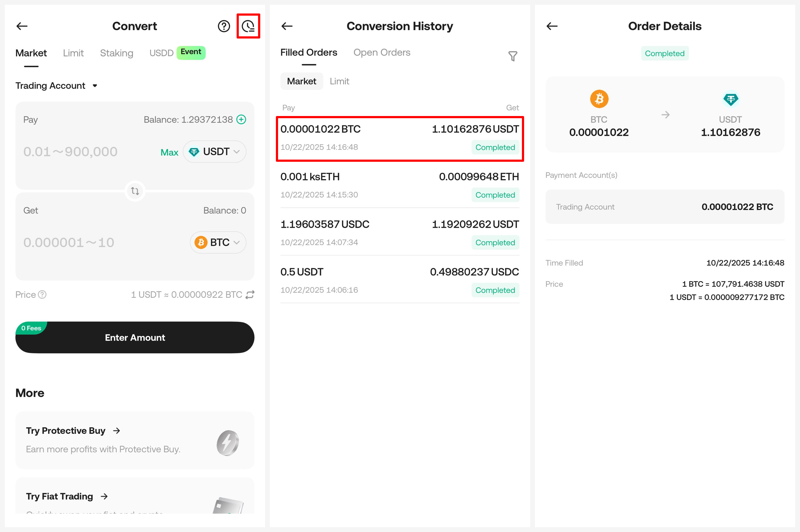Image resolution: width=800 pixels, height=532 pixels.
Task: Go back from Order Details
Action: (x=552, y=26)
